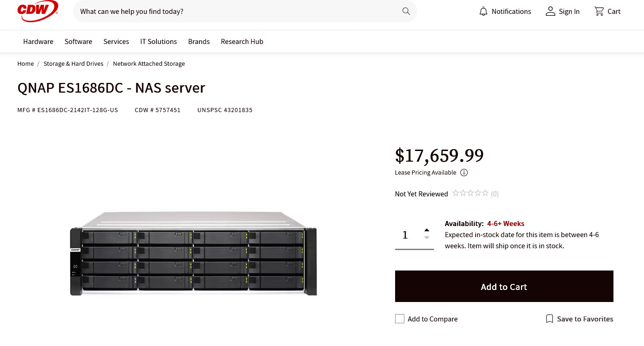Go to the Home breadcrumb
This screenshot has height=346, width=644.
tap(25, 63)
